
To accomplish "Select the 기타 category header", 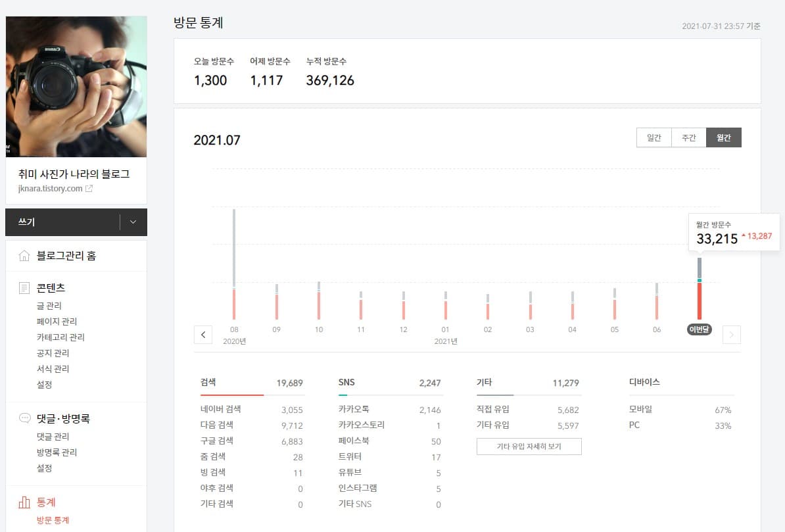I will [x=528, y=383].
